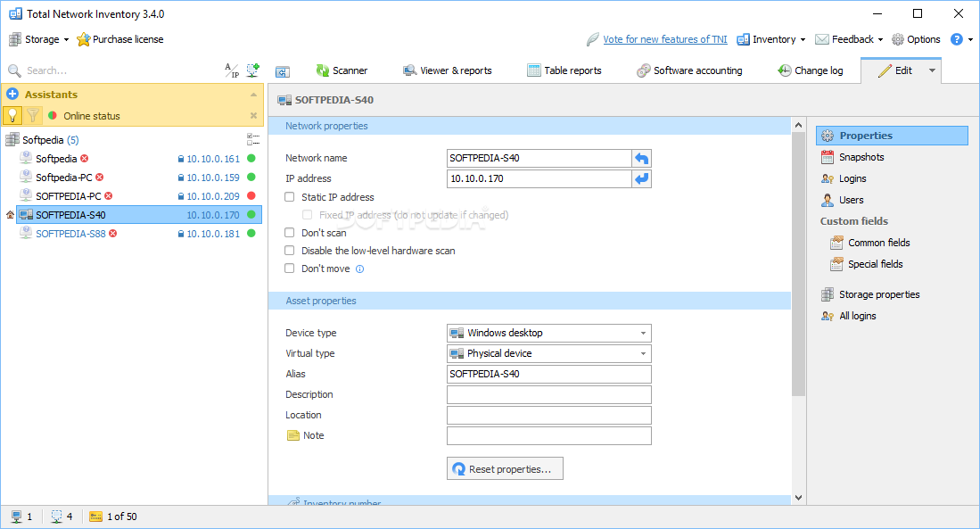Click the Reset properties button
980x529 pixels.
point(505,469)
